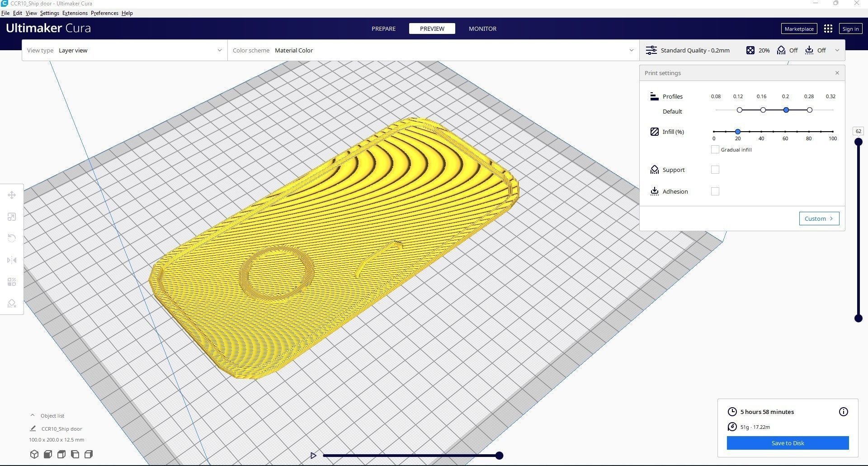Select the 0.16 profile radio point
Image resolution: width=868 pixels, height=466 pixels.
tap(763, 110)
